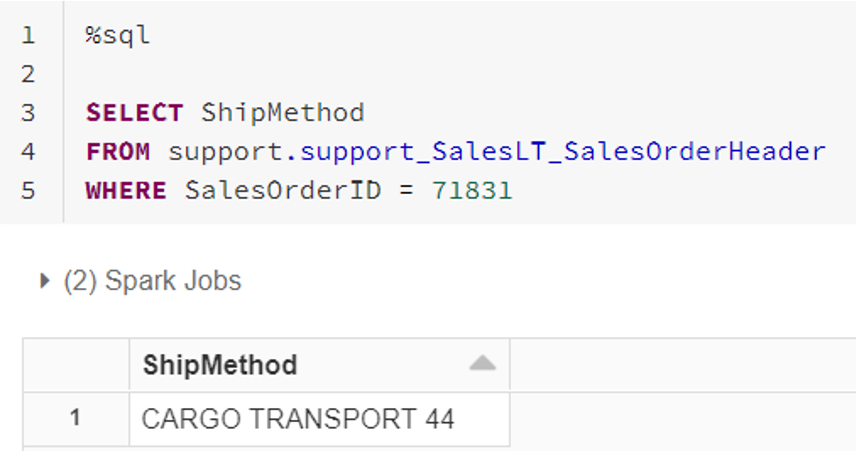Click line number 2 in the gutter
Viewport: 856px width, 451px height.
point(27,74)
